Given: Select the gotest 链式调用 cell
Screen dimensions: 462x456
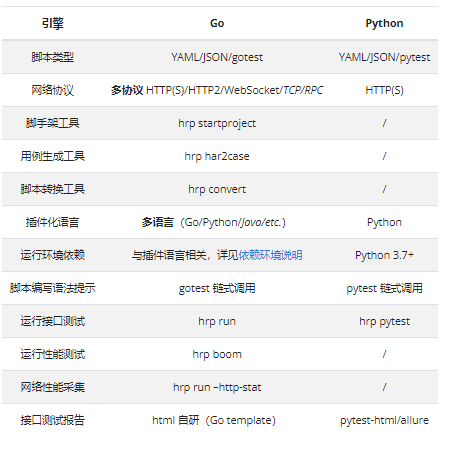Looking at the screenshot, I should (217, 288).
